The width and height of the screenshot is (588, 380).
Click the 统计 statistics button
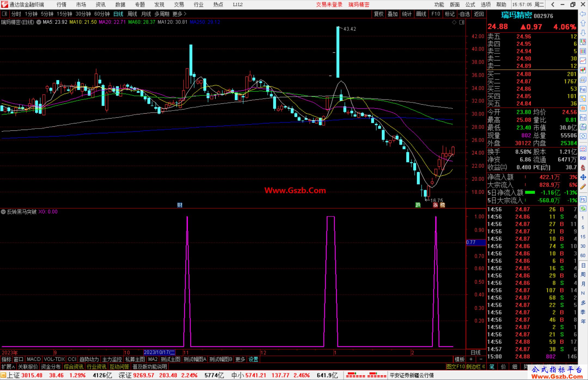[x=407, y=14]
